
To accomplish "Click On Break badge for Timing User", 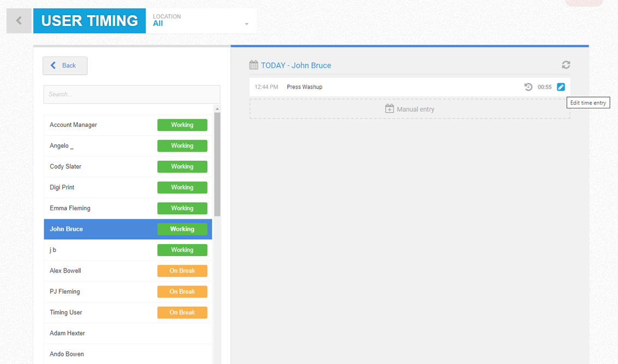I will pos(182,312).
